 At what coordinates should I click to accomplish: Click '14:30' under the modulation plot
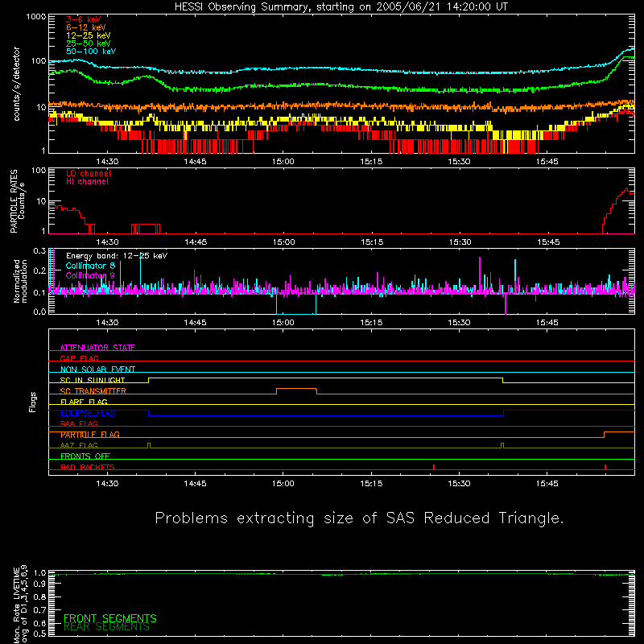coord(107,323)
